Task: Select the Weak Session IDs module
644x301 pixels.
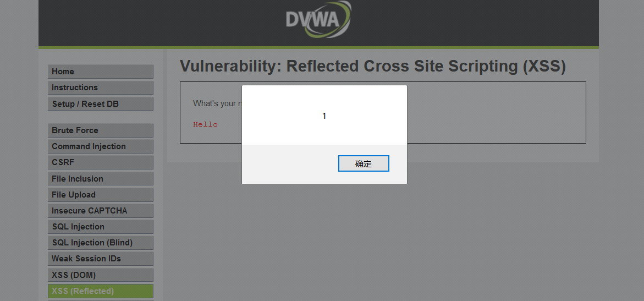Action: 101,259
